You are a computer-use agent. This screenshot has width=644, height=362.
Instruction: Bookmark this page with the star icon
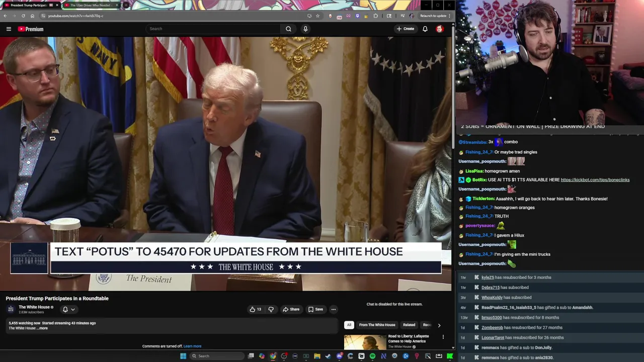pyautogui.click(x=317, y=16)
